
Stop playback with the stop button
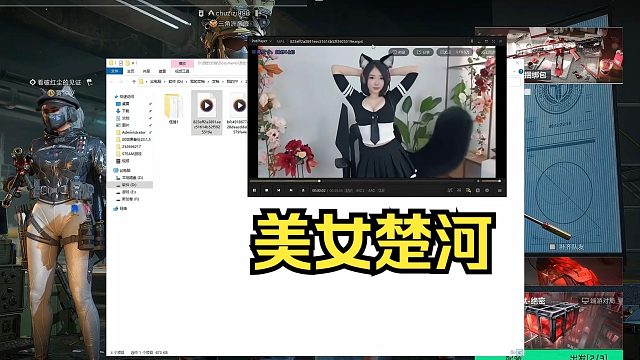click(267, 190)
